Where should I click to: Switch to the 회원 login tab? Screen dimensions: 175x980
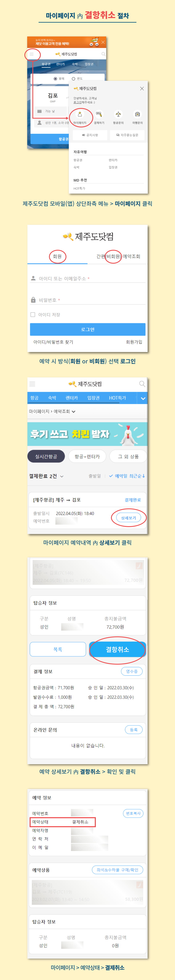57,256
